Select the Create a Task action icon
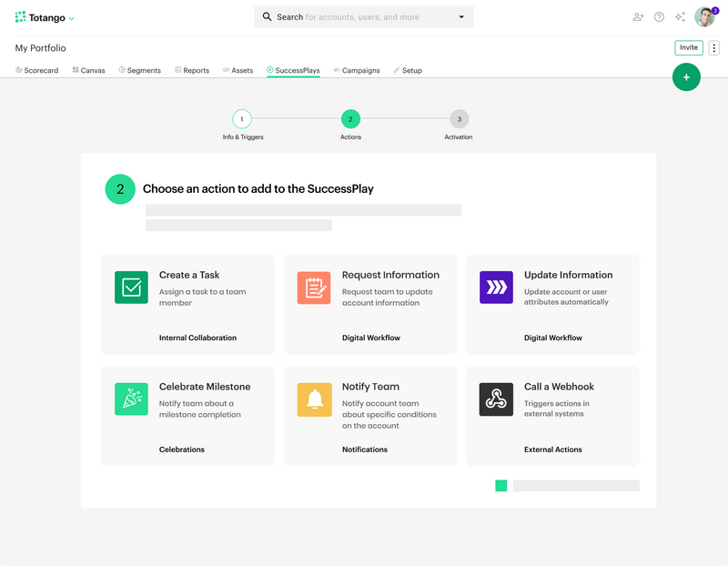This screenshot has height=566, width=728. pos(132,287)
